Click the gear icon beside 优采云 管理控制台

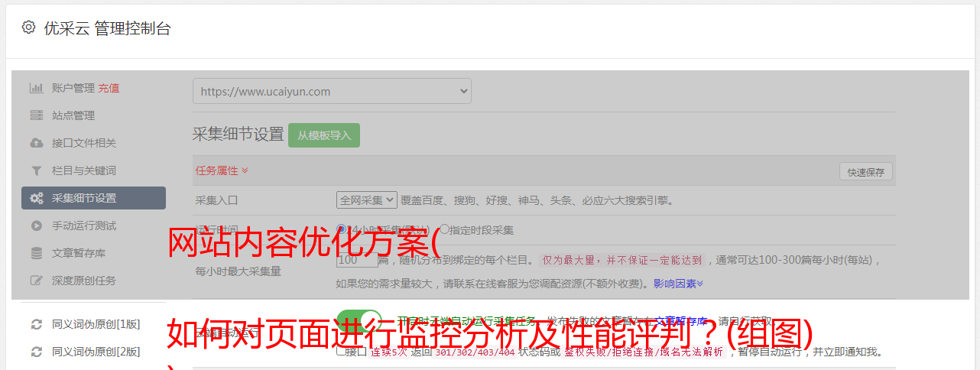tap(28, 28)
